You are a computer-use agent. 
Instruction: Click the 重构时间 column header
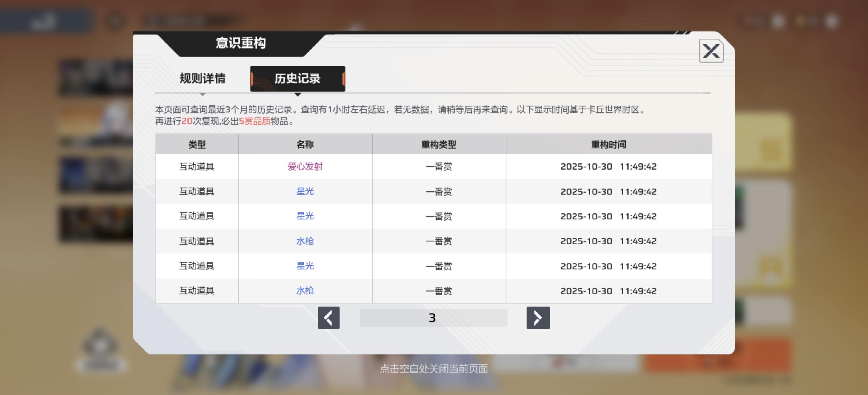[x=609, y=144]
